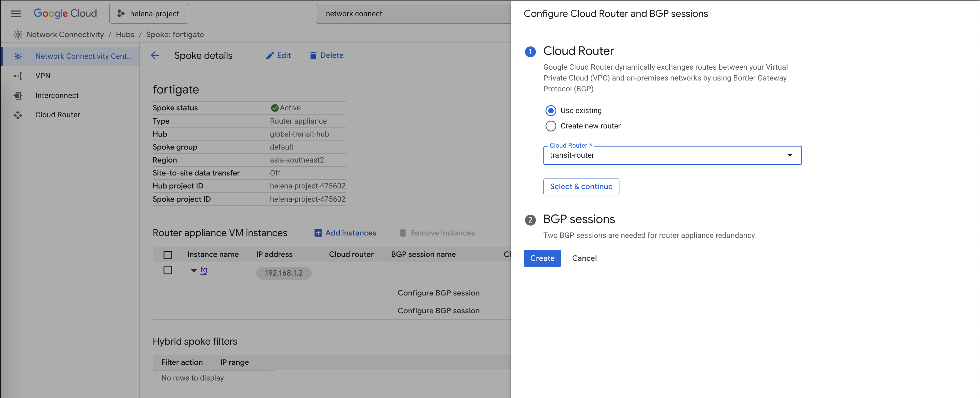Click the Add instances plus icon
This screenshot has width=980, height=398.
click(x=318, y=233)
